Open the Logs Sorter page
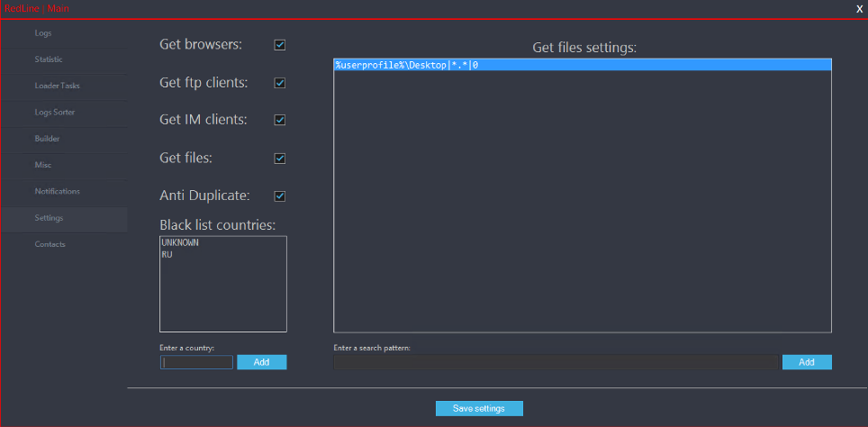Viewport: 868px width, 427px height. [55, 113]
